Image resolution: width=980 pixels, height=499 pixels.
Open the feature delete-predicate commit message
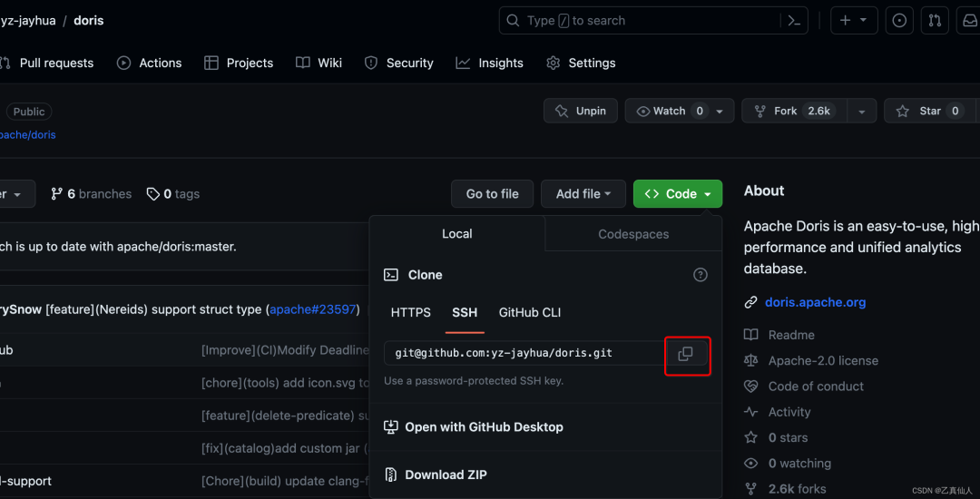coord(285,416)
